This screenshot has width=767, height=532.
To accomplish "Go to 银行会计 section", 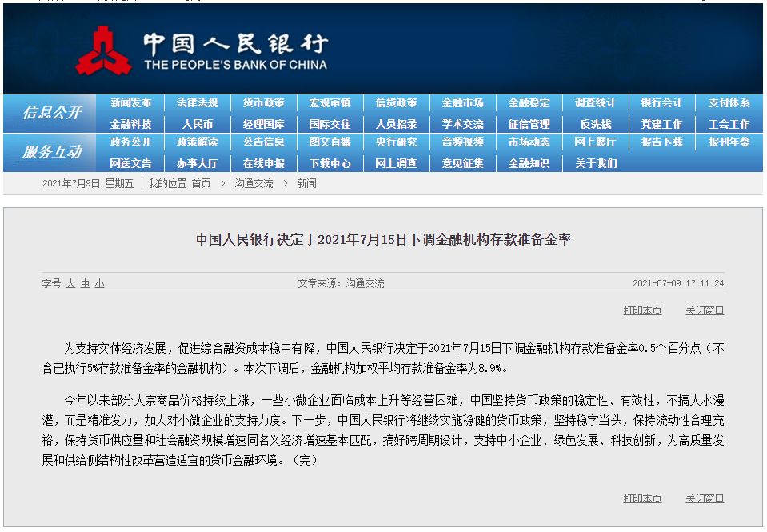I will [x=662, y=102].
